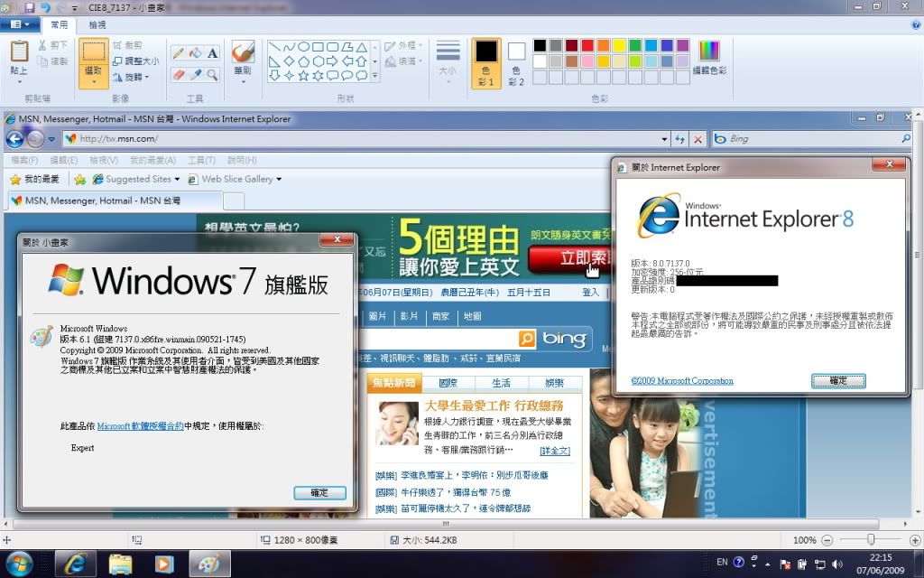Click the 裁剪 (Crop) command

(127, 45)
